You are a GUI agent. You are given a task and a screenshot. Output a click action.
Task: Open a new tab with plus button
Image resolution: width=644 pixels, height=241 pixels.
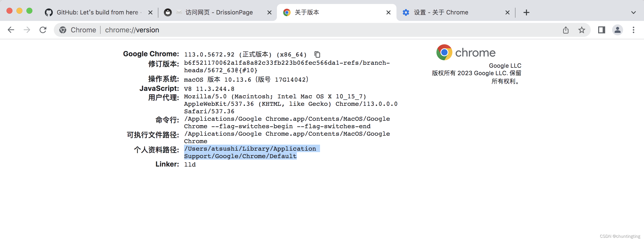tap(526, 12)
